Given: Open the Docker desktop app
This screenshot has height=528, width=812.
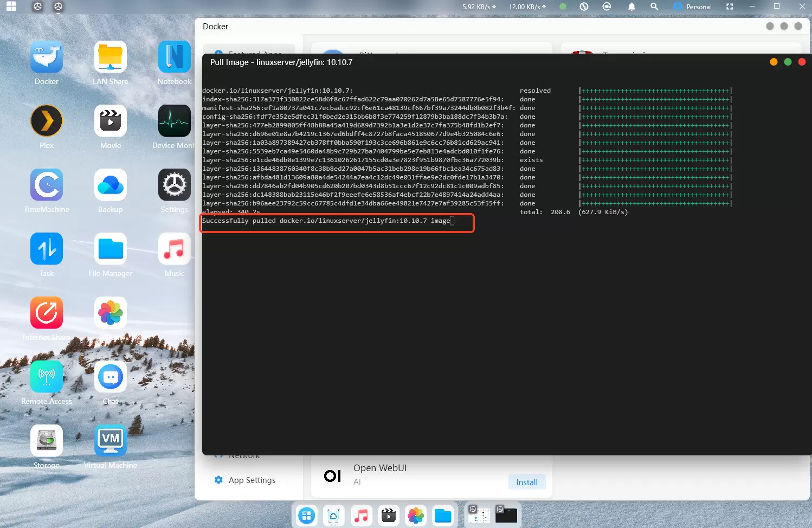Looking at the screenshot, I should (47, 57).
